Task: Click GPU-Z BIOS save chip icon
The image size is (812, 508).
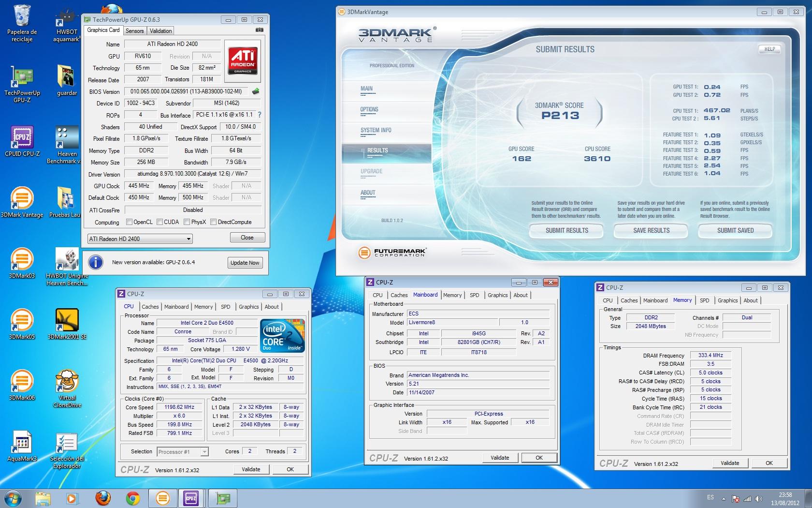Action: coord(256,91)
